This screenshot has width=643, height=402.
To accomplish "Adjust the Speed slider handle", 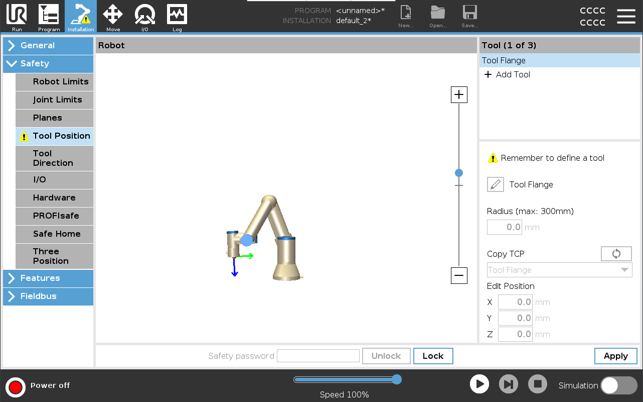I will [x=397, y=380].
